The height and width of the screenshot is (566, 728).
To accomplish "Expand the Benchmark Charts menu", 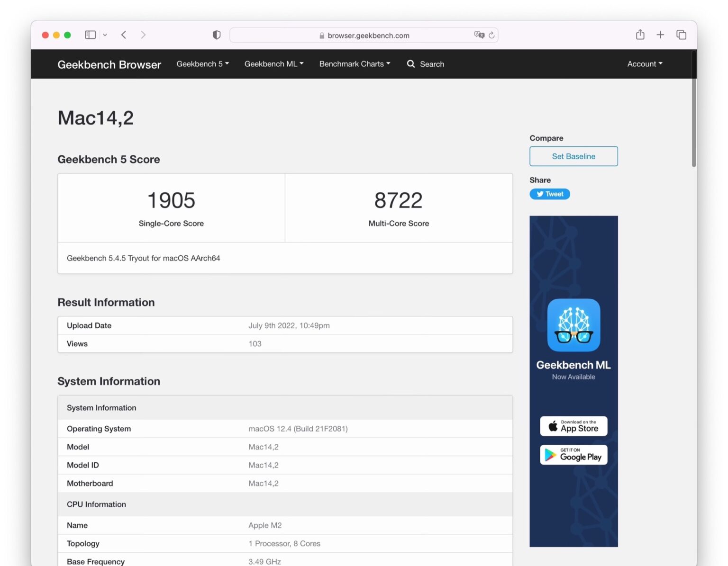I will pos(355,64).
